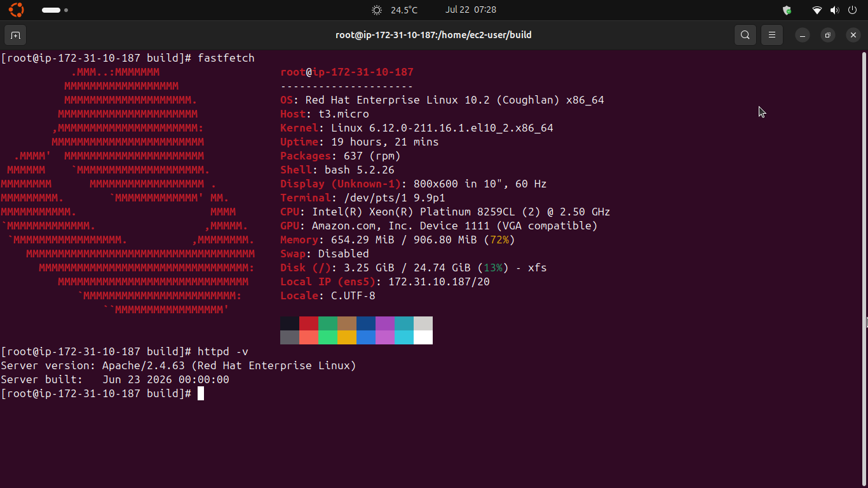Click the purple swatch in top palette row
Viewport: 868px width, 488px height.
point(385,323)
